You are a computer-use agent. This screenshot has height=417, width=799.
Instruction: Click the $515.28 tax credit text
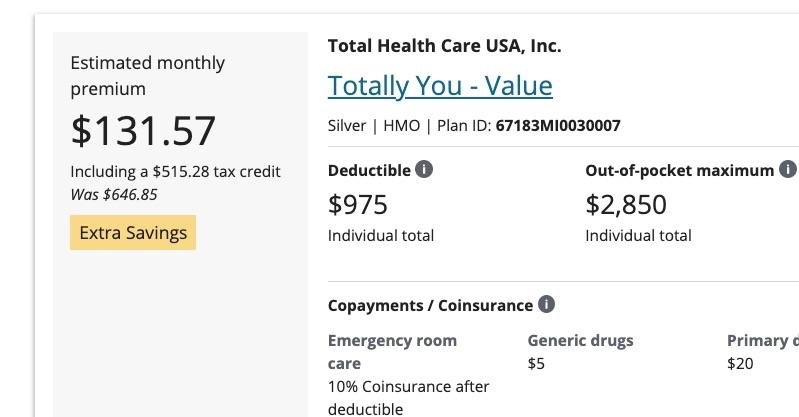pyautogui.click(x=175, y=171)
